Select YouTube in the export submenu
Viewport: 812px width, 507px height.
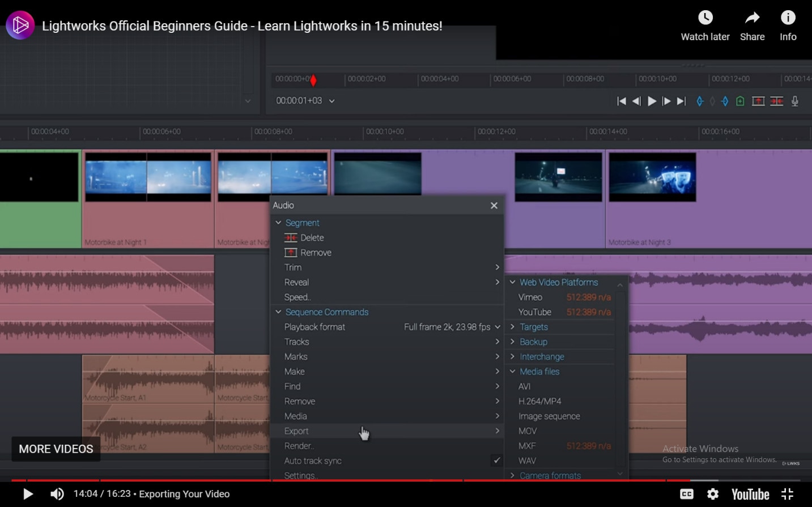534,312
